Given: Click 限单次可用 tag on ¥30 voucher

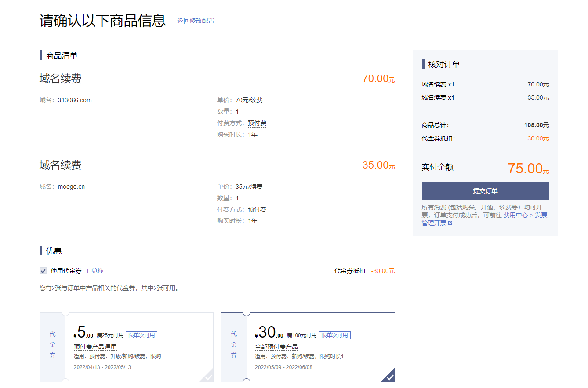Looking at the screenshot, I should click(x=335, y=335).
